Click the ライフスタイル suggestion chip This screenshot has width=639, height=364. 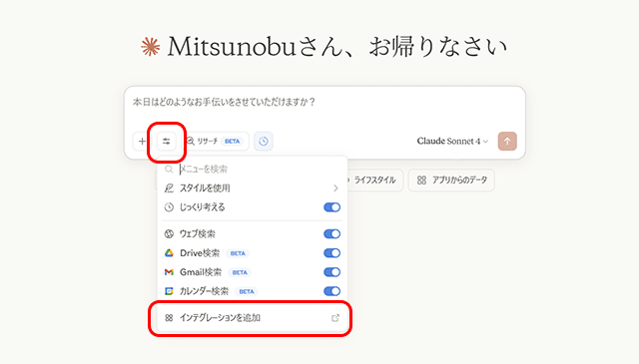click(x=374, y=180)
